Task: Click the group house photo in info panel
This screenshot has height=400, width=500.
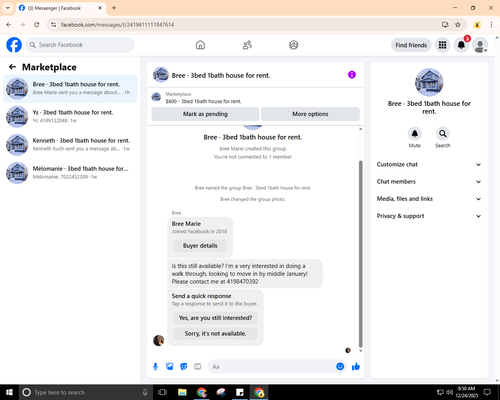Action: click(x=429, y=82)
